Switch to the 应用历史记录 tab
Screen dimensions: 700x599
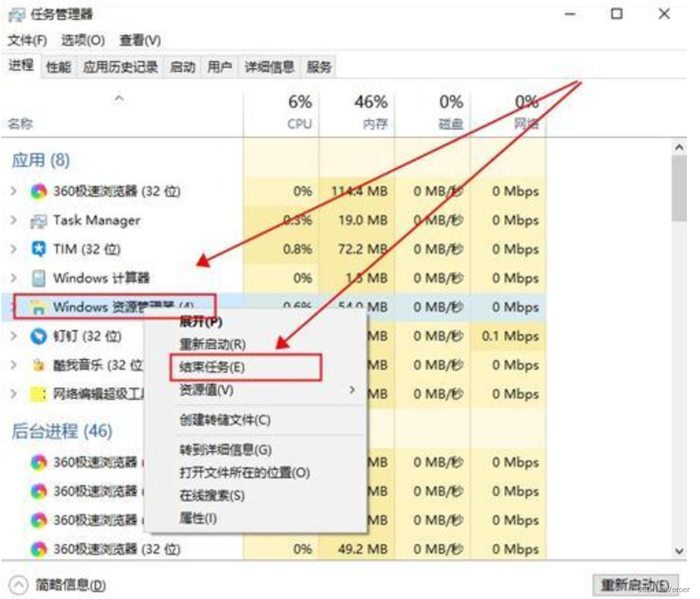[x=121, y=67]
